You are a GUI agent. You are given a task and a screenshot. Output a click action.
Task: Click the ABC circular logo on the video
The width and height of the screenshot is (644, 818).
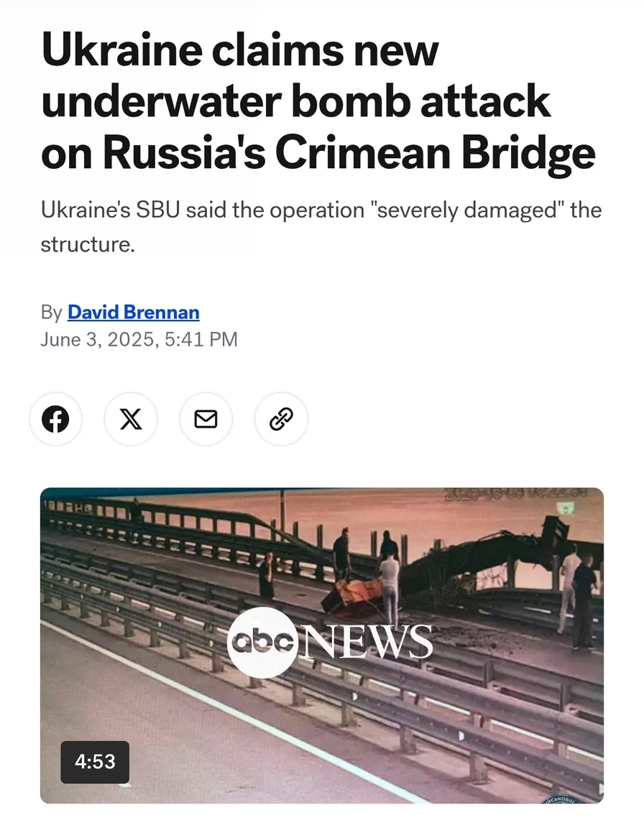pyautogui.click(x=262, y=643)
